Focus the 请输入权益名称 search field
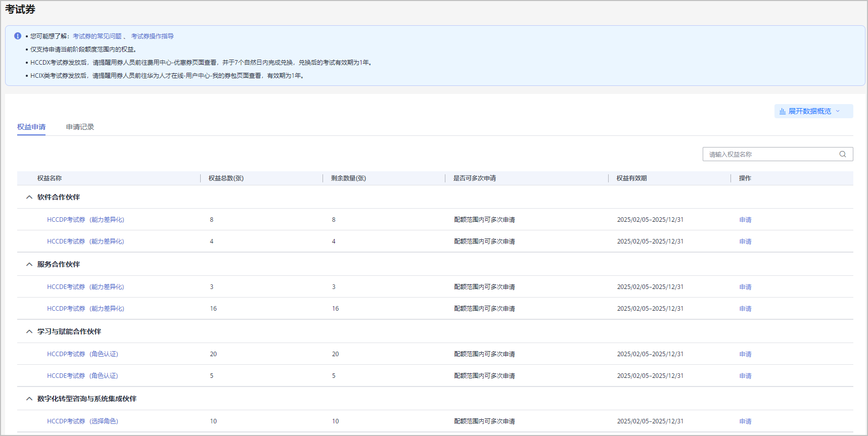Viewport: 868px width, 436px height. 778,154
